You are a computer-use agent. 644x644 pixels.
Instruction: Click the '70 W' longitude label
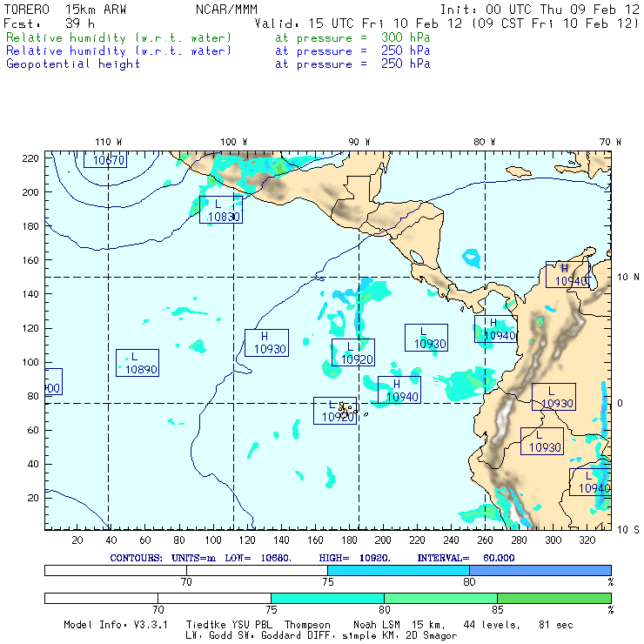[x=610, y=142]
